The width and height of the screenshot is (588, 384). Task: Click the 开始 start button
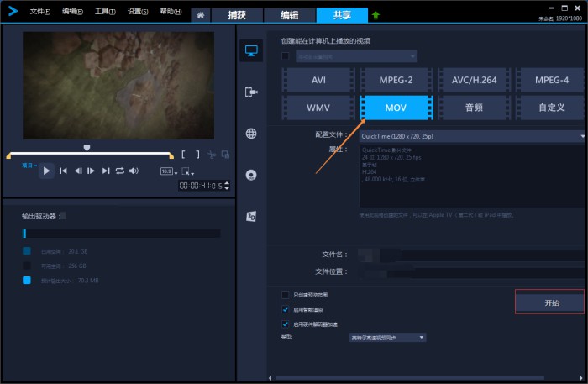(x=550, y=302)
